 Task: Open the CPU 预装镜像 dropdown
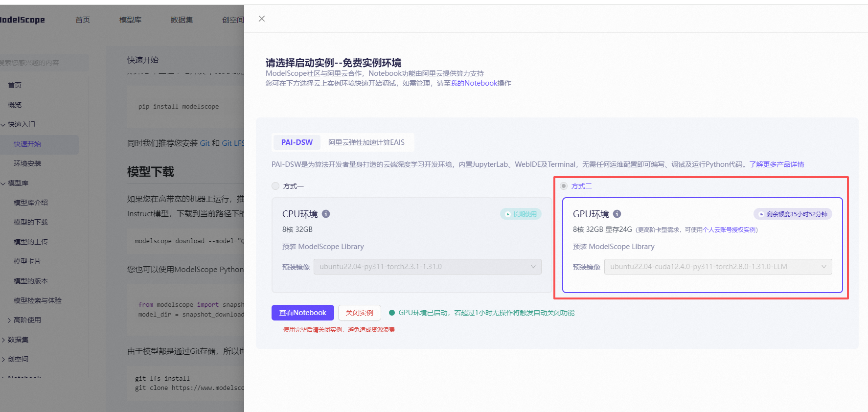point(427,267)
